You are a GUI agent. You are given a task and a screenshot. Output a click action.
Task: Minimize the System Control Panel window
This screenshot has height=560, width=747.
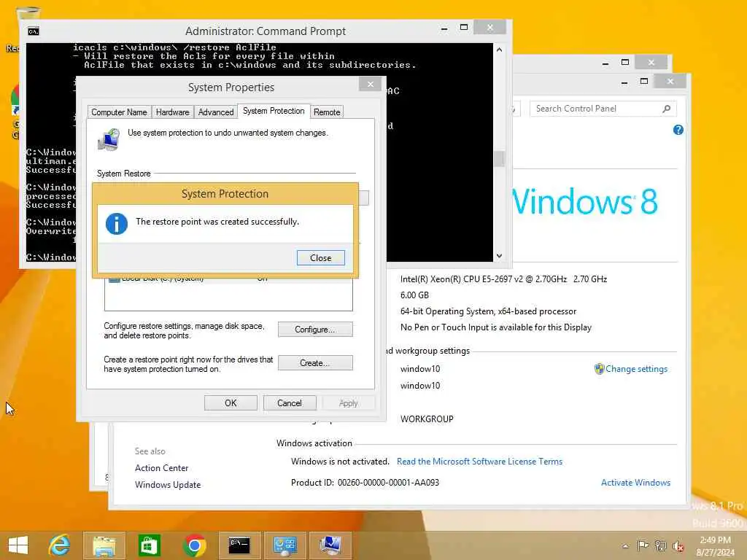tap(624, 83)
